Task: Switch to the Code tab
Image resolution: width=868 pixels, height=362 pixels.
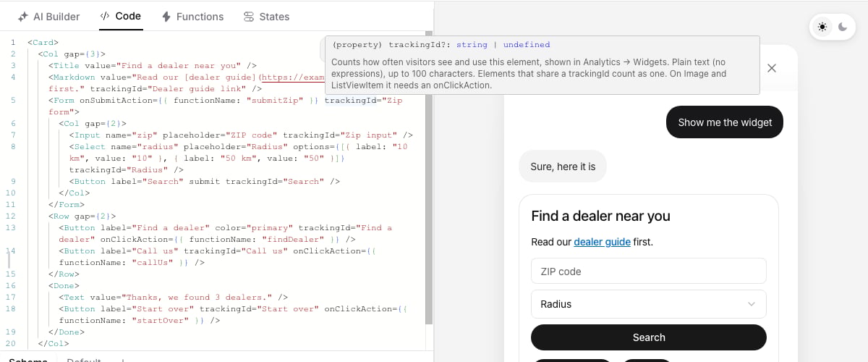Action: click(120, 16)
